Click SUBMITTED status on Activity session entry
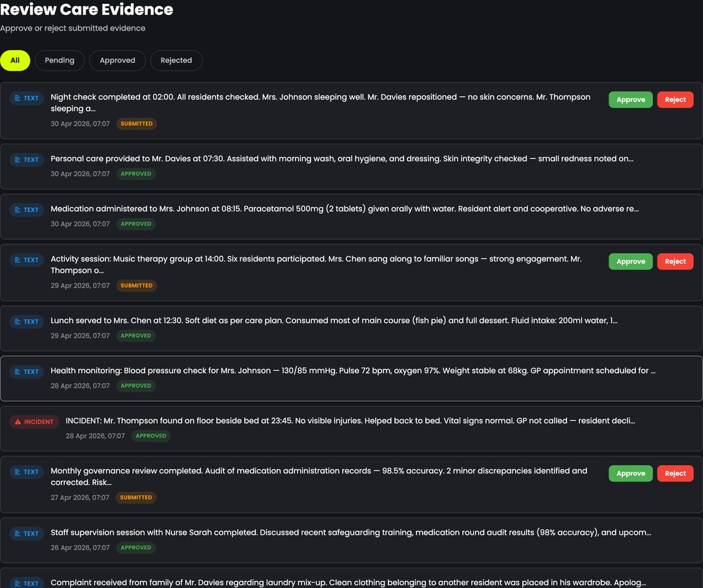The image size is (703, 588). click(136, 286)
